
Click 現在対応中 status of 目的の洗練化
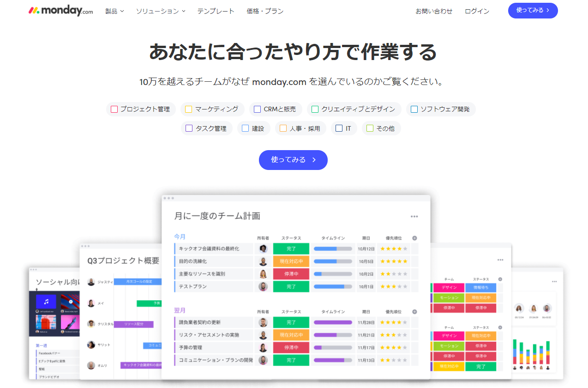pos(291,261)
